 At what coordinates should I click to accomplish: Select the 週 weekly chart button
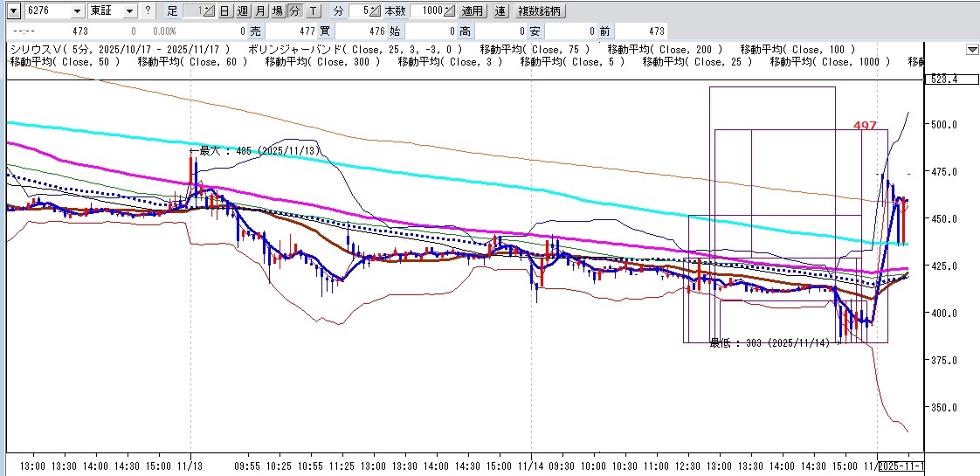[x=243, y=10]
